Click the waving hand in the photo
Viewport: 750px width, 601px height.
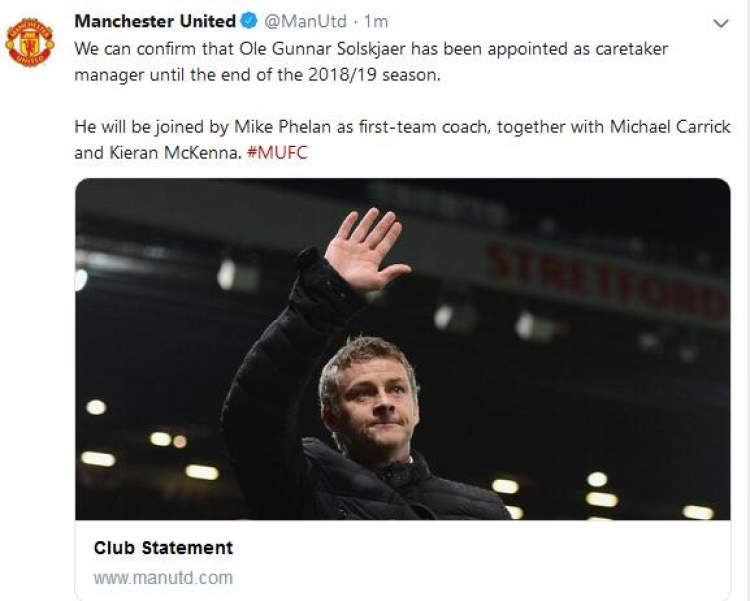tap(364, 250)
